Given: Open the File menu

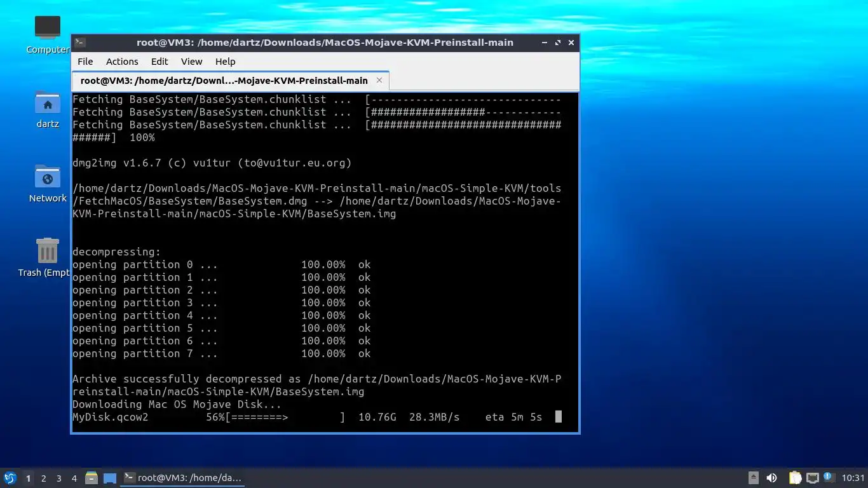Looking at the screenshot, I should point(85,62).
